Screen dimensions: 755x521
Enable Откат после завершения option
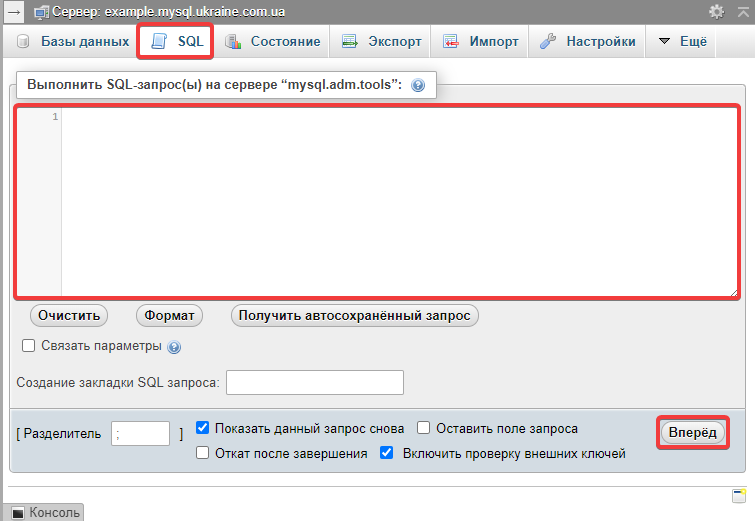click(203, 453)
